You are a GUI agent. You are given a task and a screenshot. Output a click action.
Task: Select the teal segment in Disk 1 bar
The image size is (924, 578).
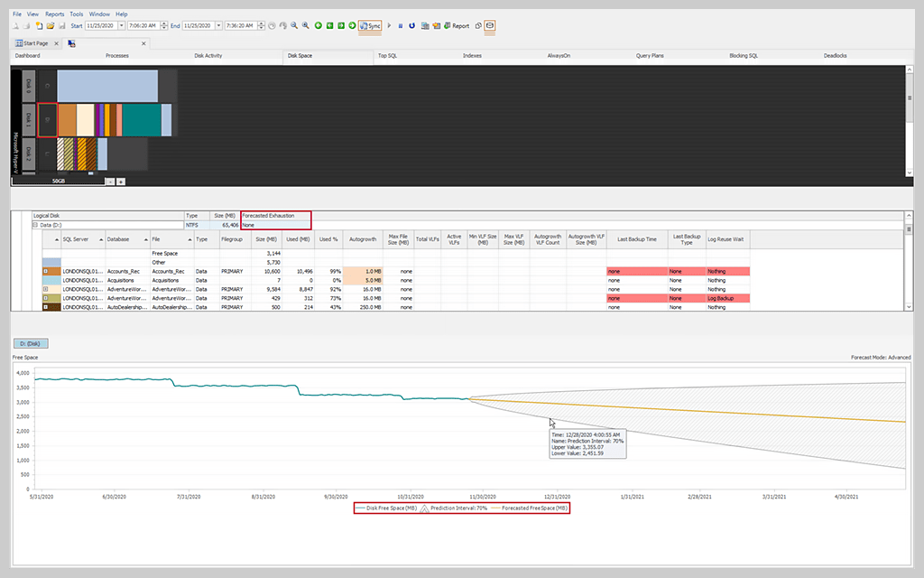141,120
